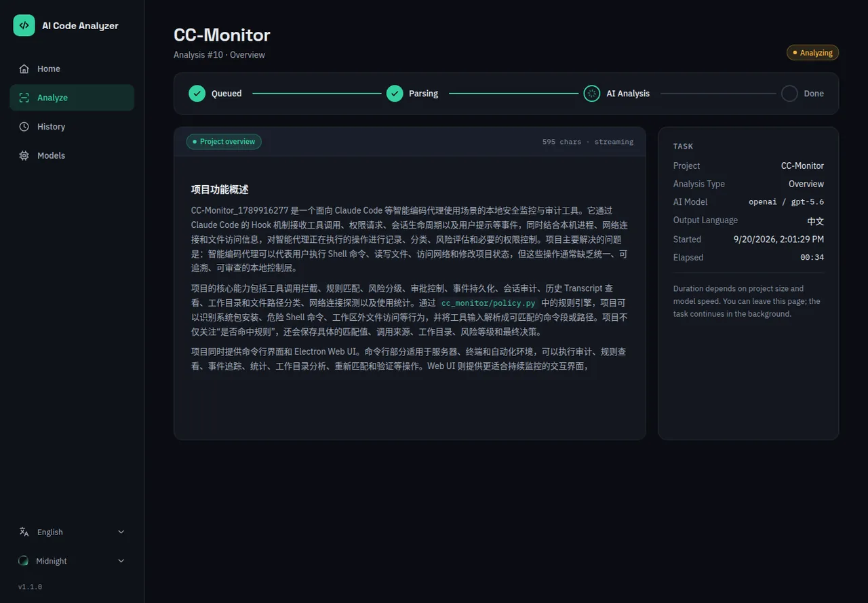Click the Analyze scan icon in sidebar
This screenshot has height=603, width=868.
click(24, 98)
